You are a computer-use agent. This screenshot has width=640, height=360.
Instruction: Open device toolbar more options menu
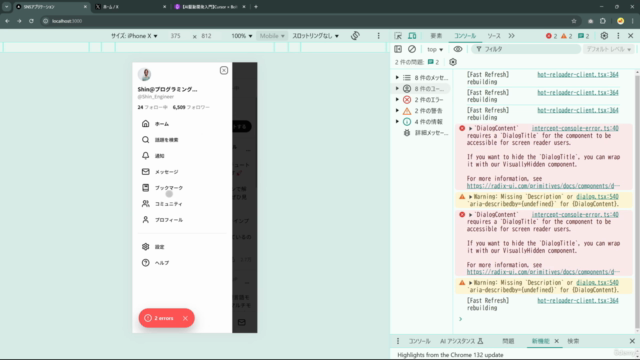point(378,36)
